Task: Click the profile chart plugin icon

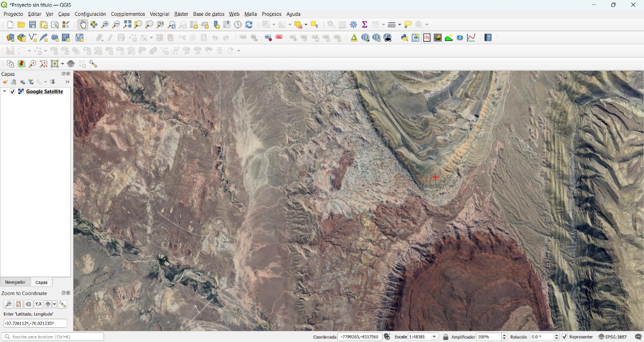Action: pos(471,38)
